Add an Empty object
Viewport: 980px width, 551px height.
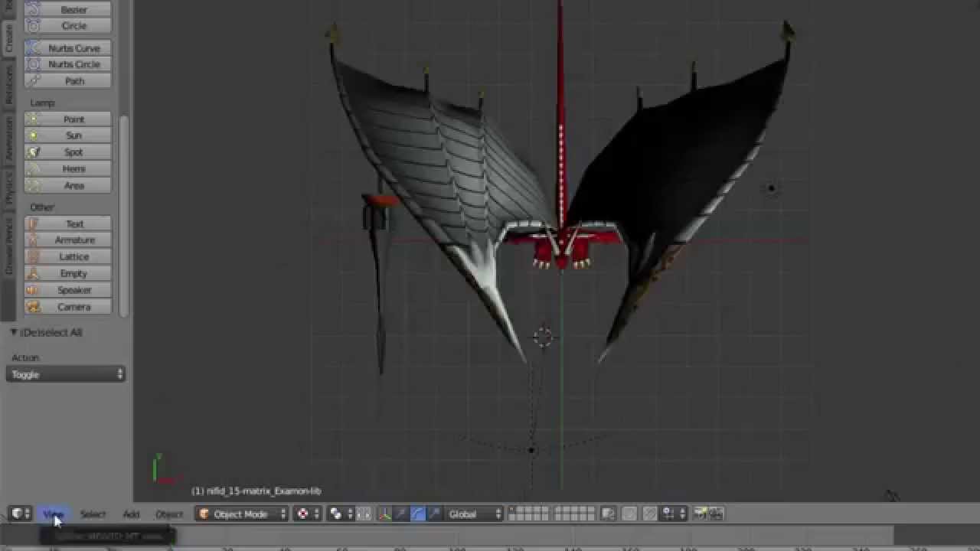[68, 274]
